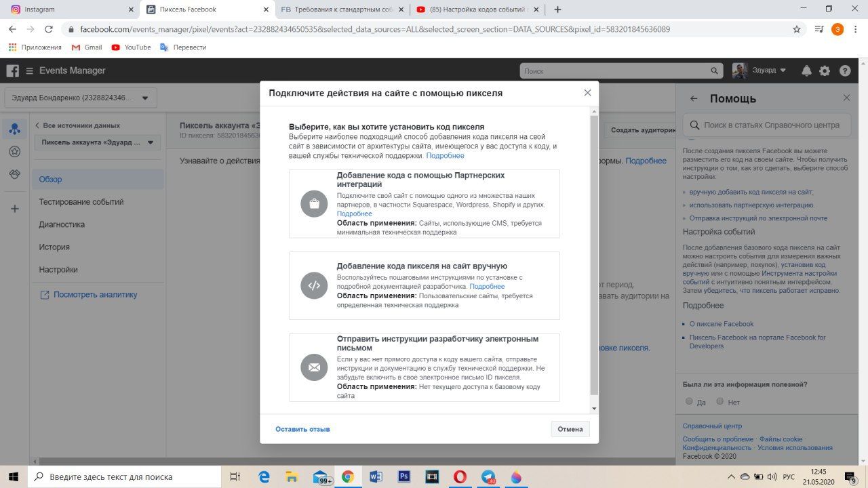Click the Отмена button

[570, 429]
